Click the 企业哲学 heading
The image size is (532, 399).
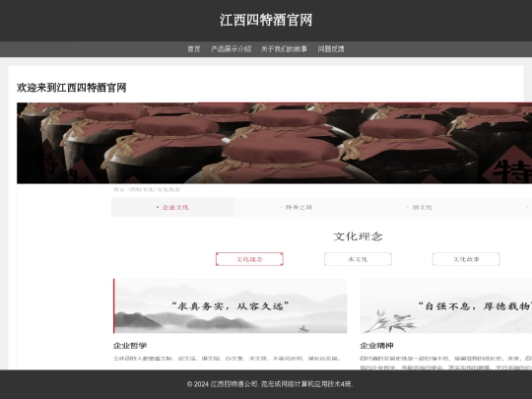coord(130,346)
